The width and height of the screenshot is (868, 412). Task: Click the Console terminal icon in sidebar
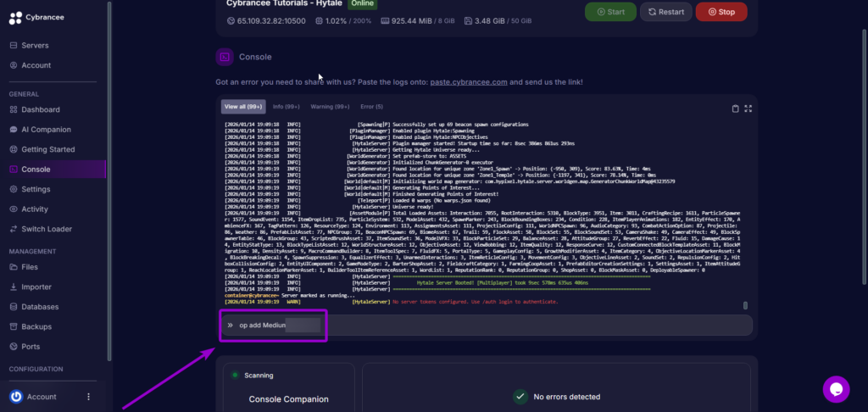(x=14, y=170)
